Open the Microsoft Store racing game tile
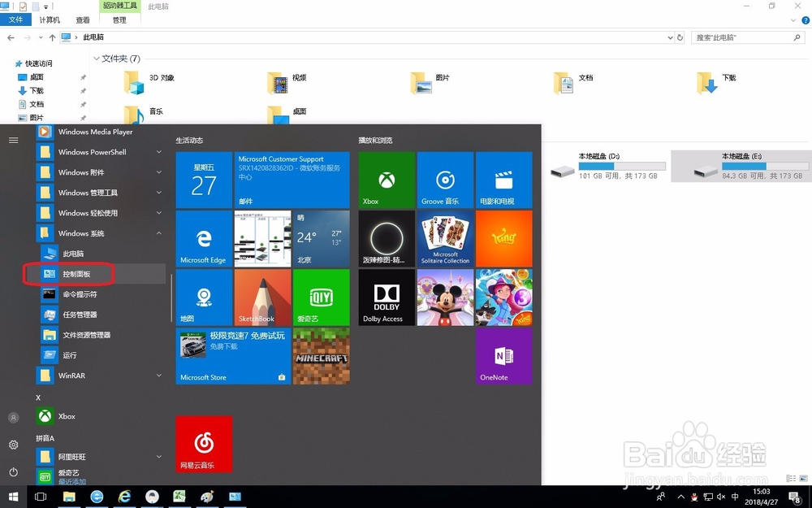Viewport: 812px width, 508px height. (233, 356)
